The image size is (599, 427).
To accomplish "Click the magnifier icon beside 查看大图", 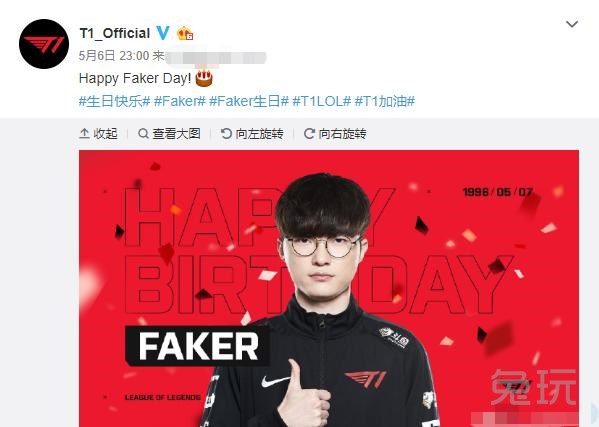I will tap(143, 134).
